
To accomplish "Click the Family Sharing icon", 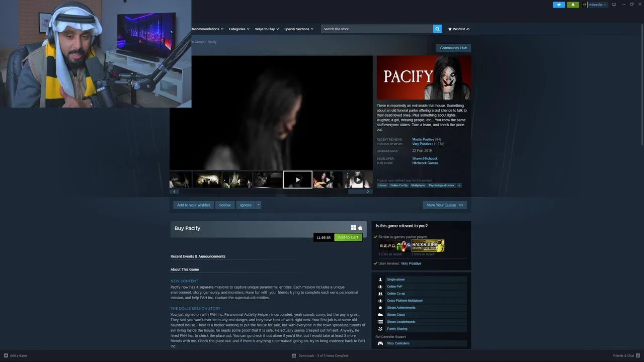I will click(380, 329).
